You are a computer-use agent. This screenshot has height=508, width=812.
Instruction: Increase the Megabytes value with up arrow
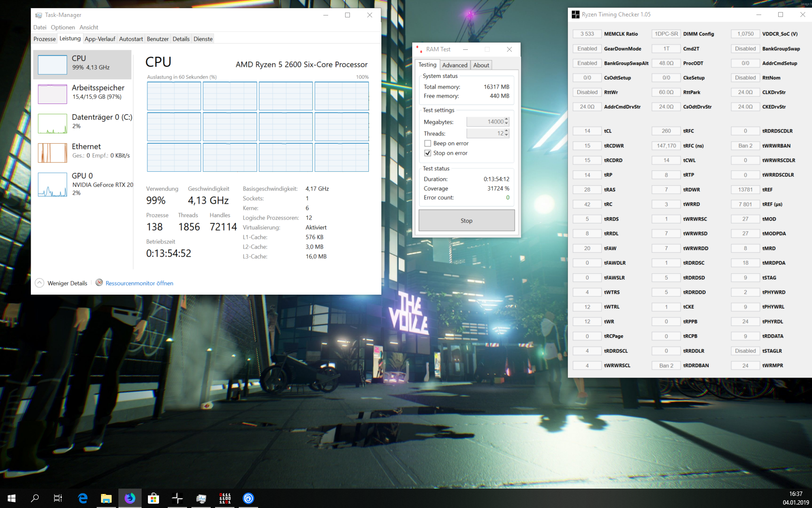[x=507, y=120]
